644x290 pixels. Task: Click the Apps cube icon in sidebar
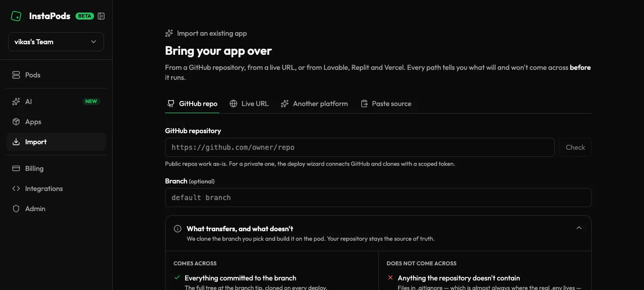click(x=16, y=122)
